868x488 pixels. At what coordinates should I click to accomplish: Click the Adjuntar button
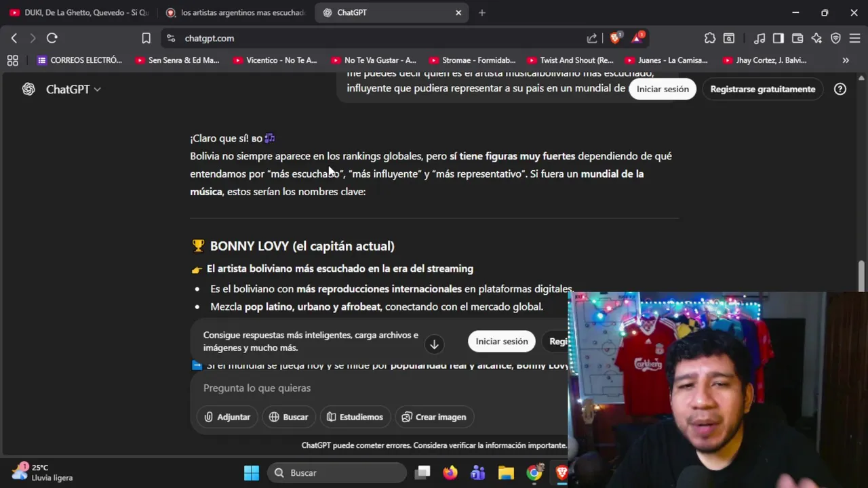click(227, 417)
